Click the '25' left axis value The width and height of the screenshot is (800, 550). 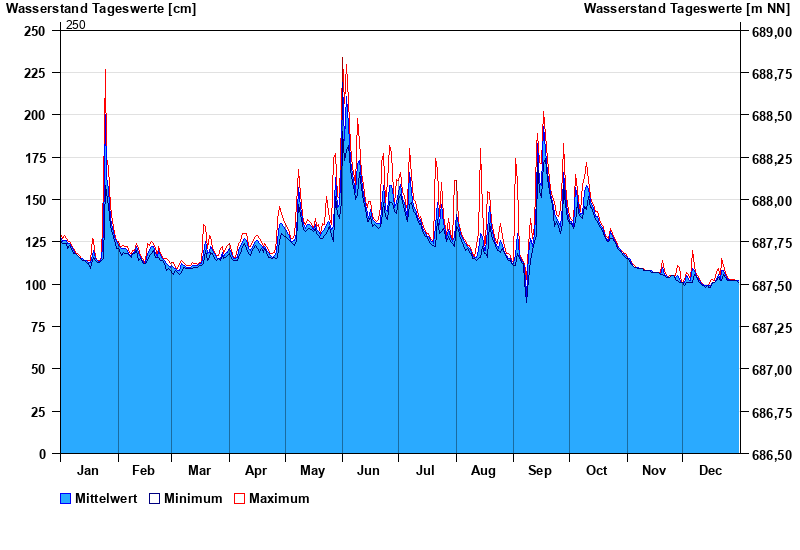[38, 412]
